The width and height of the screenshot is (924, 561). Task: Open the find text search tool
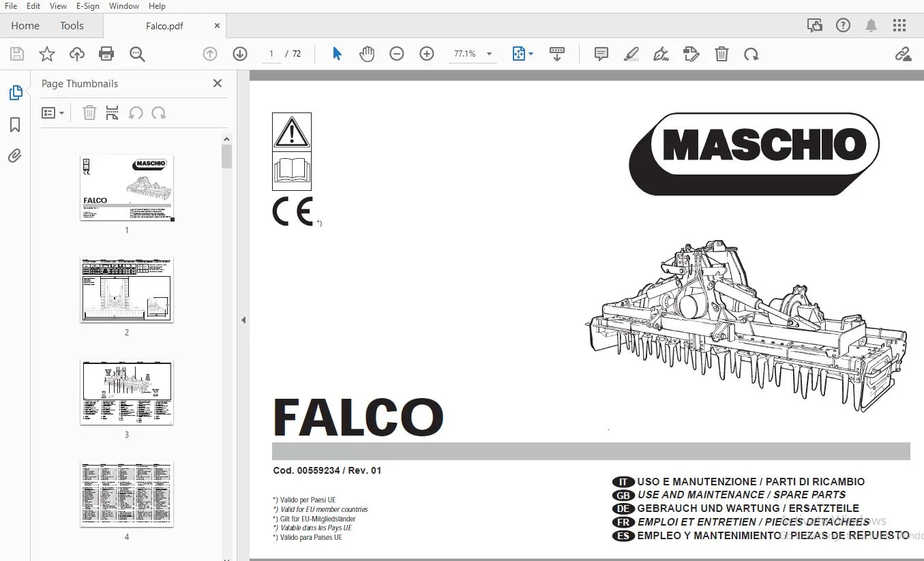click(137, 55)
